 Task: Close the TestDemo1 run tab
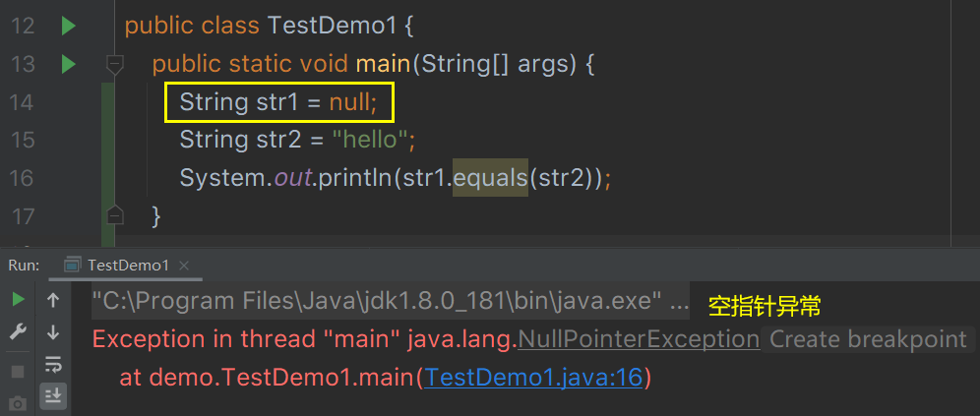(184, 266)
